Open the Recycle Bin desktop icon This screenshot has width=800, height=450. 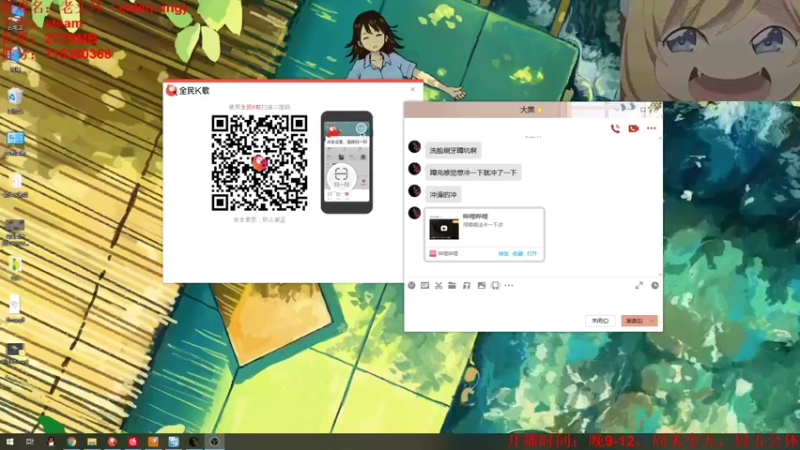coord(15,99)
